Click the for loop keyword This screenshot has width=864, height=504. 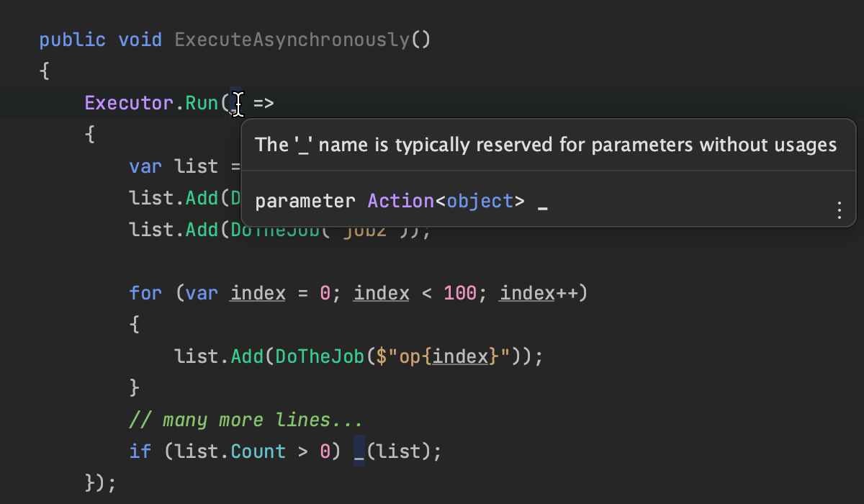point(145,293)
